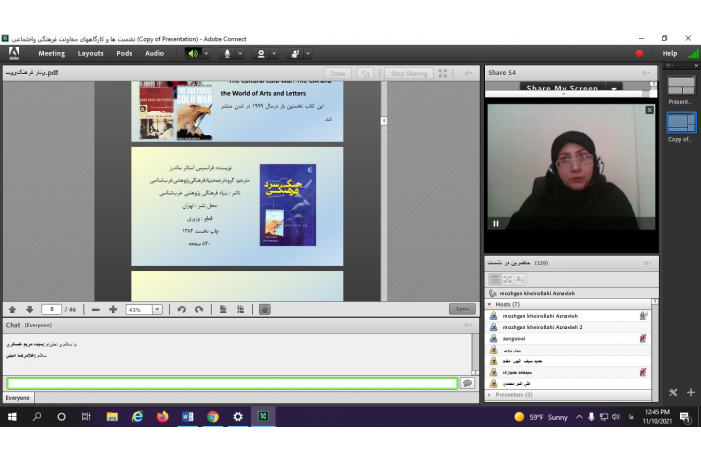Click the pointer tool icon beside Draw
Image resolution: width=701 pixels, height=460 pixels.
pos(365,73)
